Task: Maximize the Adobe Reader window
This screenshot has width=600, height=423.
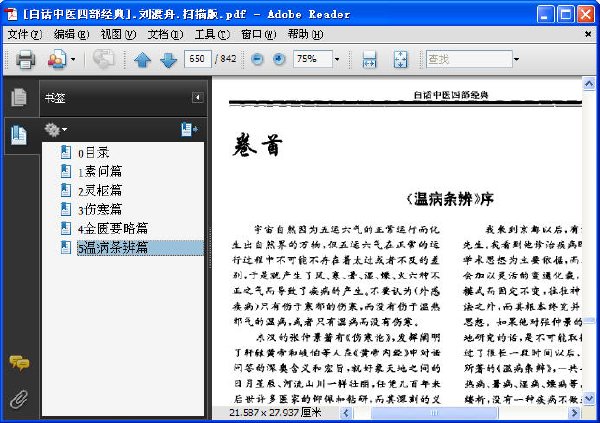Action: click(x=565, y=15)
